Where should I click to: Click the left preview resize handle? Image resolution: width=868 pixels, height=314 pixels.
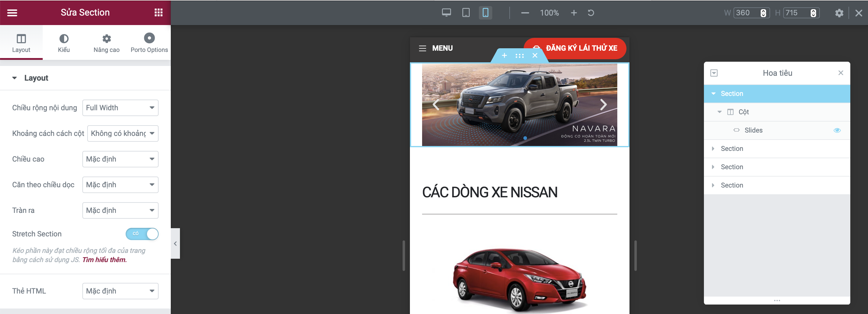pyautogui.click(x=404, y=256)
